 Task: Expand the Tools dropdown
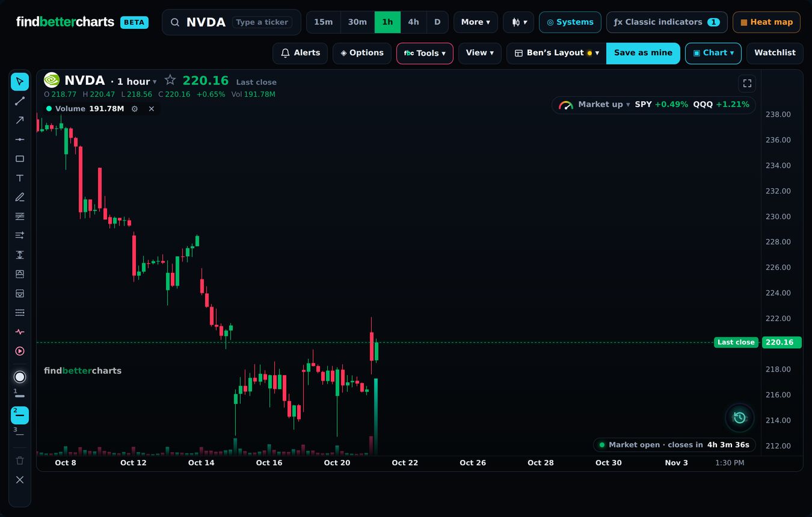coord(425,53)
